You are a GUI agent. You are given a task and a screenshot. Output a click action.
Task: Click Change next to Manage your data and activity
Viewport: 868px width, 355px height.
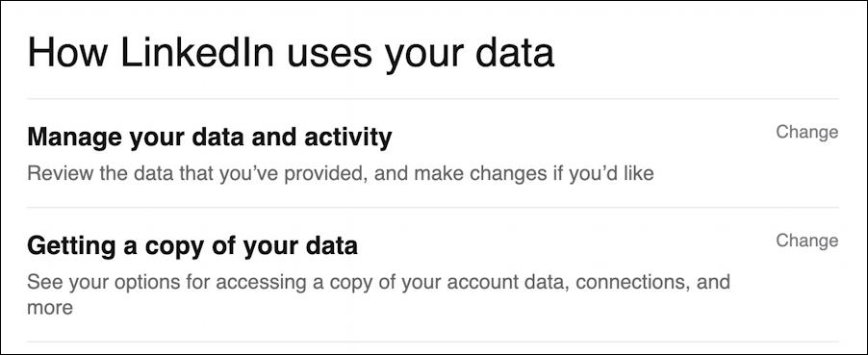coord(806,133)
